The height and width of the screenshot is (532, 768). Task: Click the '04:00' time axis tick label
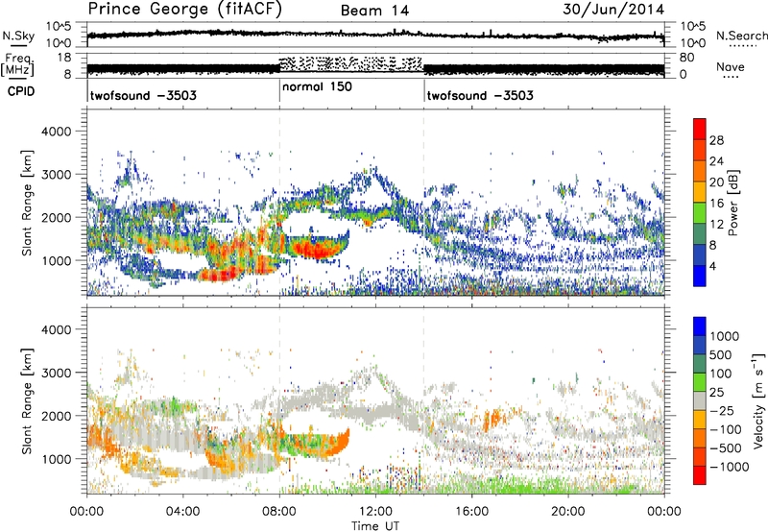pyautogui.click(x=183, y=512)
